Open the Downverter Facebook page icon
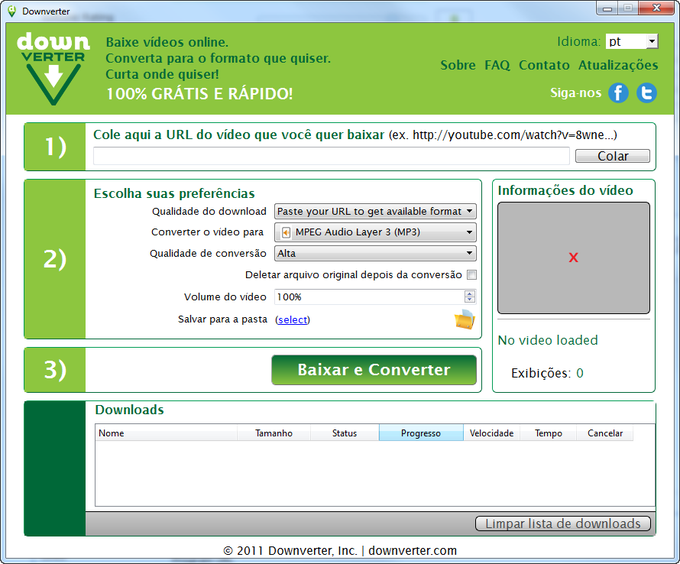The width and height of the screenshot is (680, 564). (x=618, y=93)
